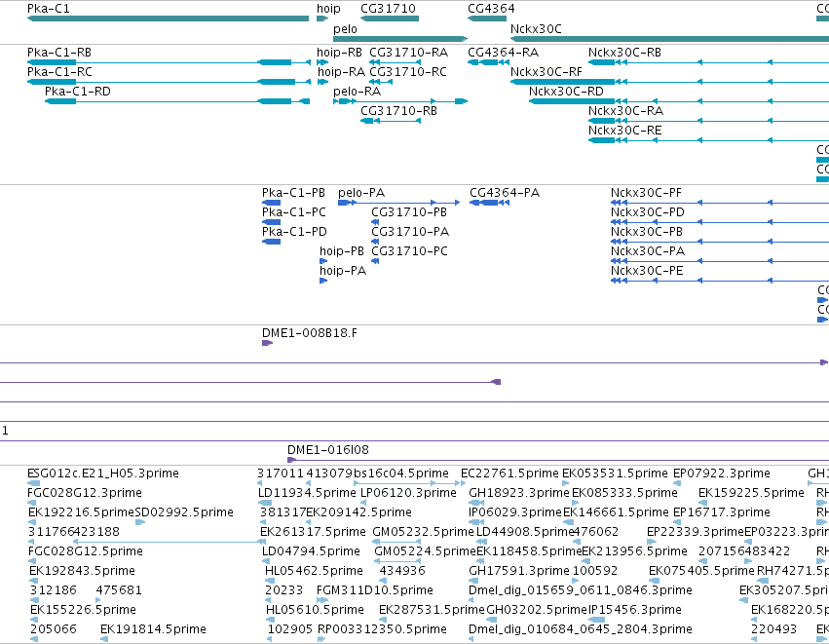Select EST GH18923.3prime label
Screen dimensions: 829x644
[519, 493]
